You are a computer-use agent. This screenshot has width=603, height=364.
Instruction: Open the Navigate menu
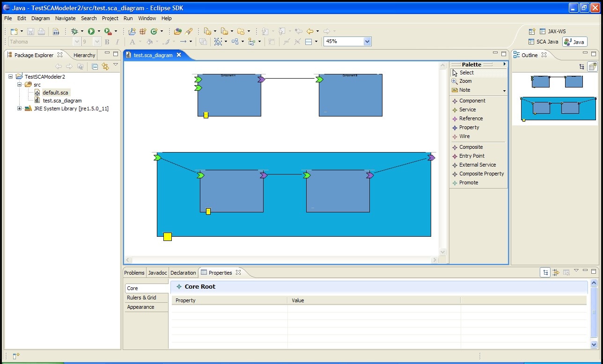point(65,18)
